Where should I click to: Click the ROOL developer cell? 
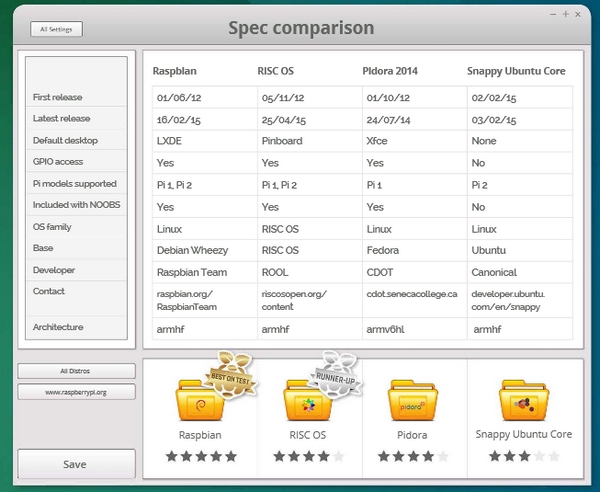click(310, 272)
